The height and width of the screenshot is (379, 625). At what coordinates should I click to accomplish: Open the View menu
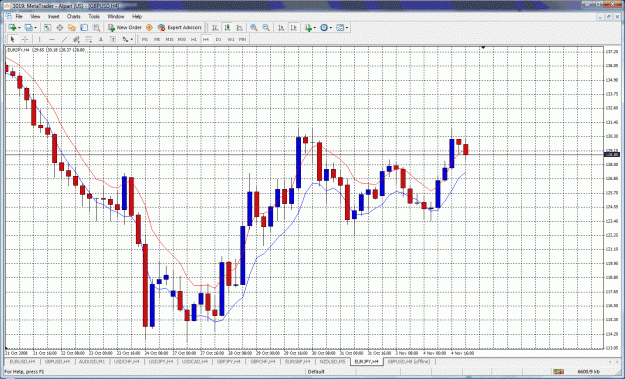click(35, 16)
